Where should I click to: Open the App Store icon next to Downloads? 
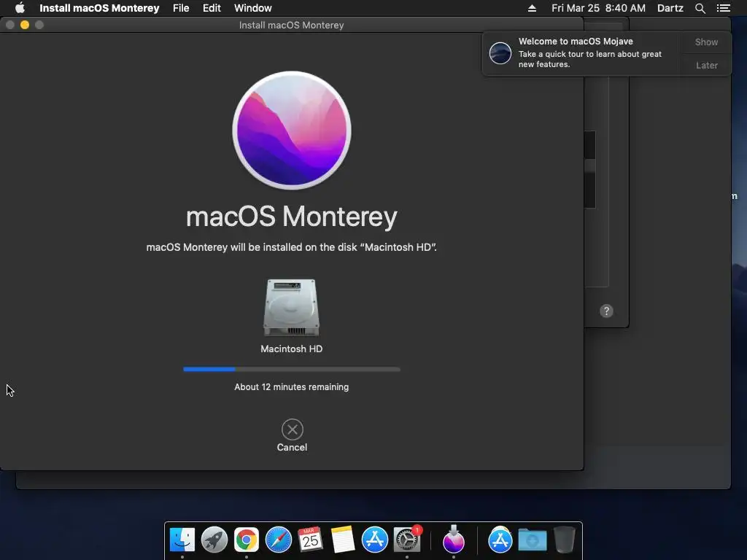coord(500,540)
